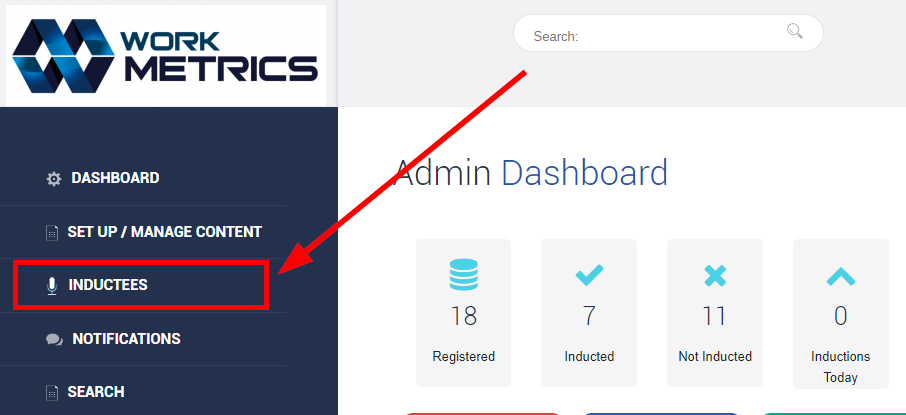Click the Not Inducted count 11

click(x=714, y=316)
